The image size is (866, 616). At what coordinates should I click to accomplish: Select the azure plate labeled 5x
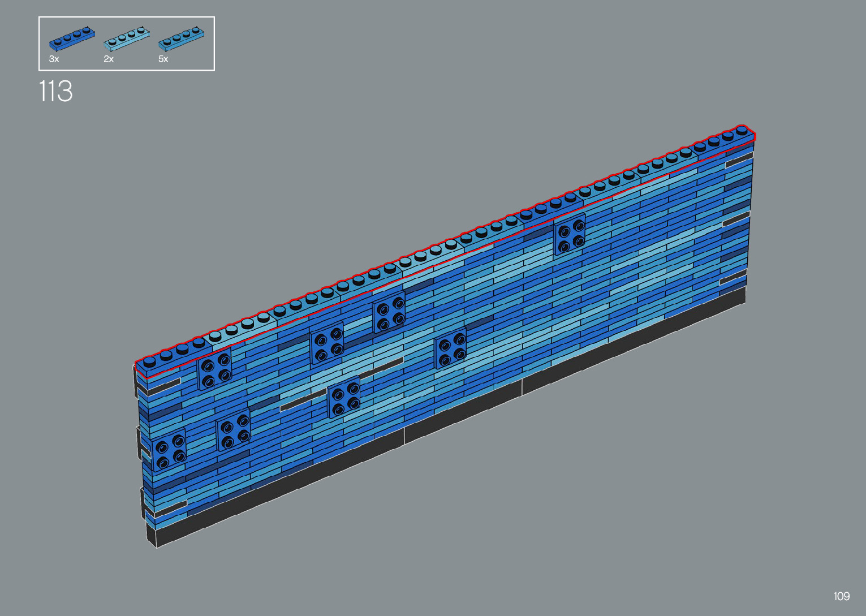pos(181,38)
